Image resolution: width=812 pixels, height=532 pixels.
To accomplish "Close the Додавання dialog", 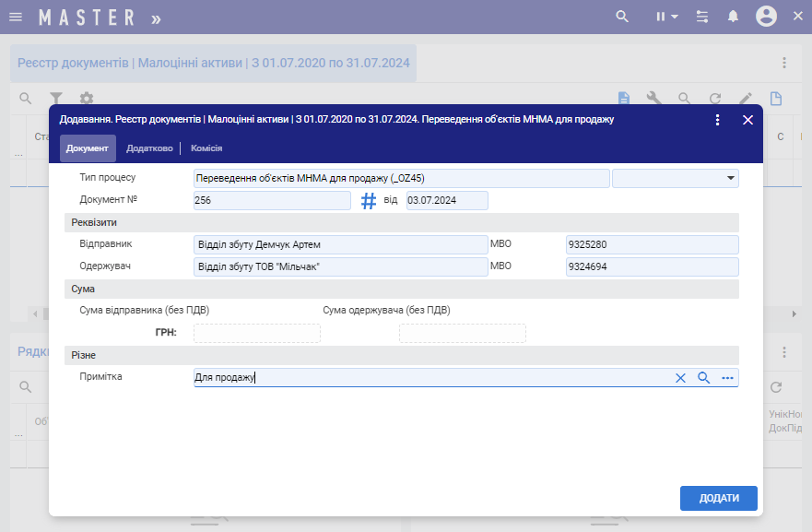I will [747, 120].
